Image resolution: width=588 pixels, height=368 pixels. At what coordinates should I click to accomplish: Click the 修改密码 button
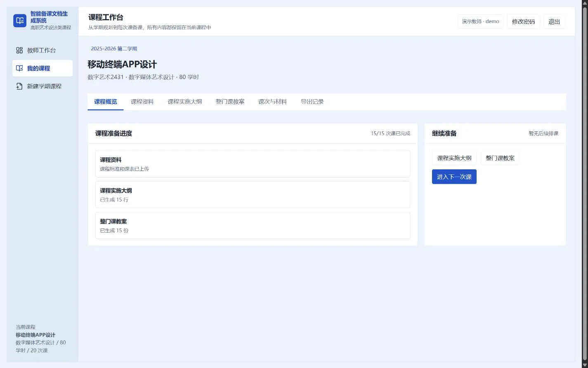point(523,21)
